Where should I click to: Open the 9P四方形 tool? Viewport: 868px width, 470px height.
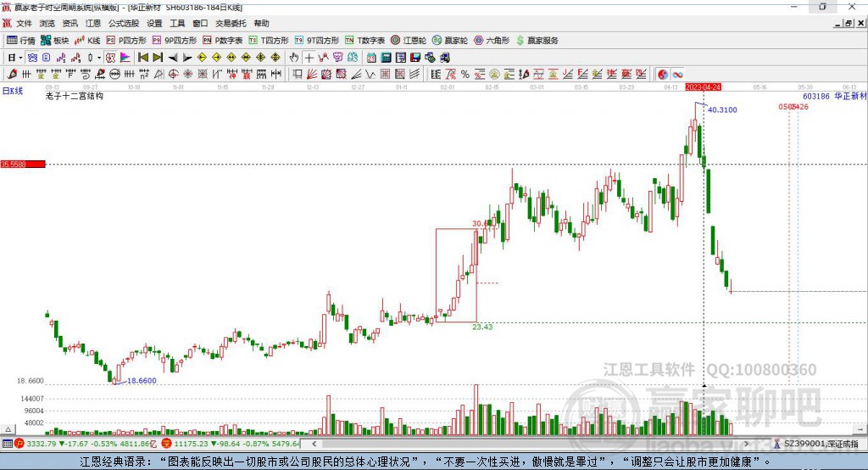[x=175, y=41]
